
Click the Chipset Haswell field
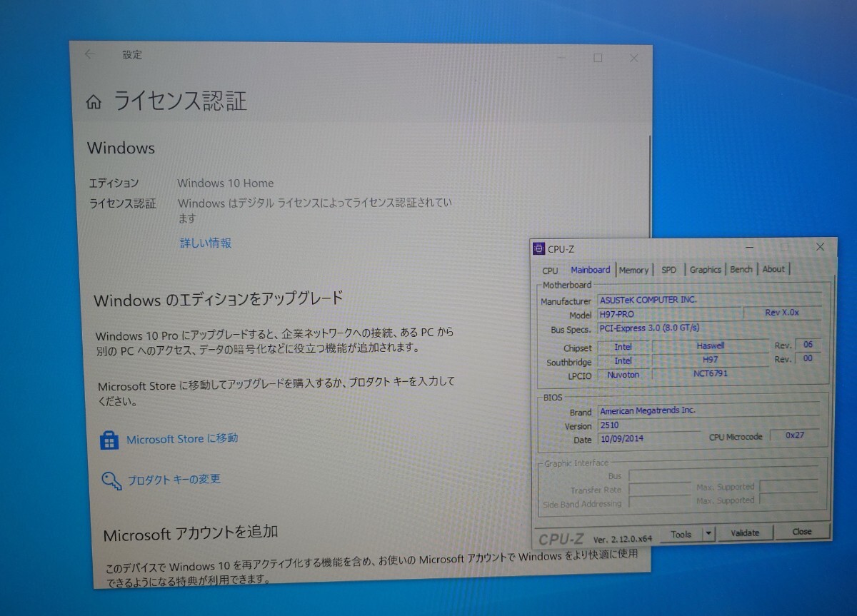(x=711, y=345)
